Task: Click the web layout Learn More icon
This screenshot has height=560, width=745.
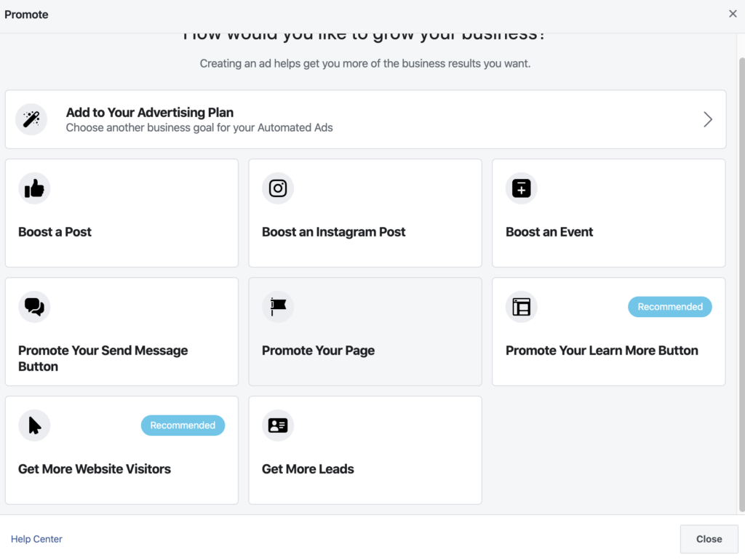Action: [x=521, y=307]
